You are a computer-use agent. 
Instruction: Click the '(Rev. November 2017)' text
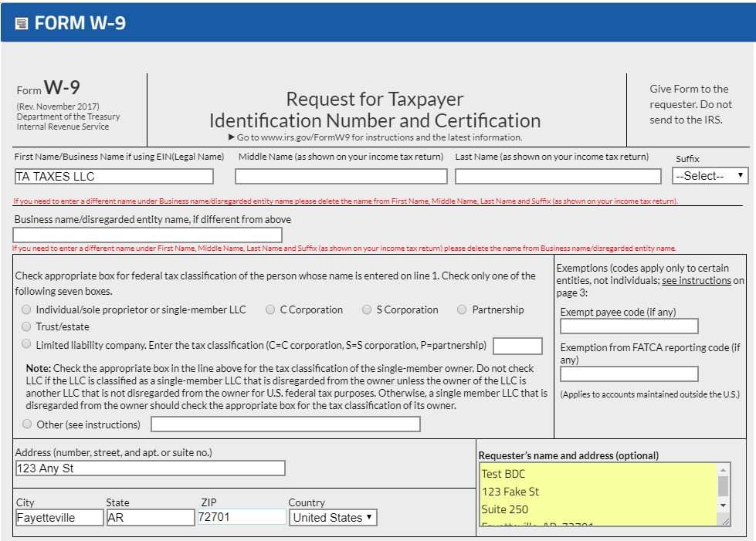[58, 107]
